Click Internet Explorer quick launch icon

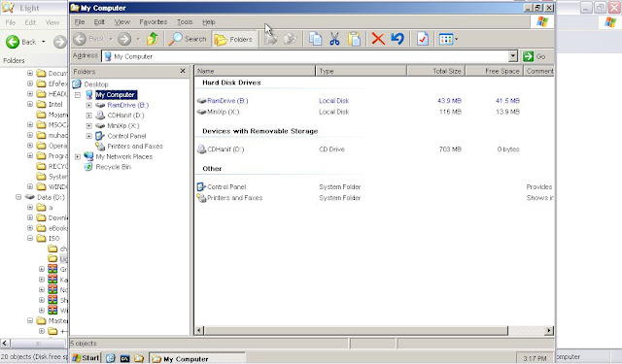[x=110, y=358]
